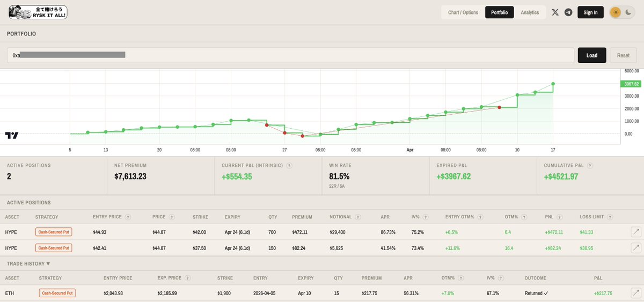Collapse the Trade History section

pos(28,263)
